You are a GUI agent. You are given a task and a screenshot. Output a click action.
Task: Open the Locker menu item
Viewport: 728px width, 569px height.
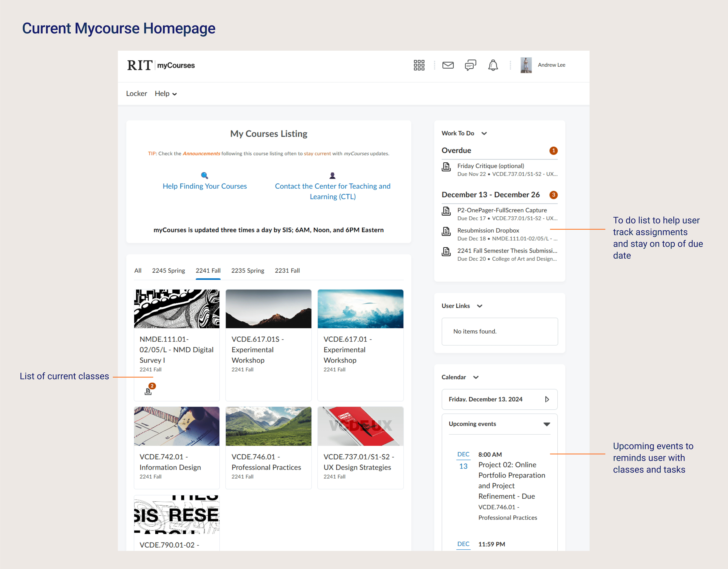pos(136,94)
